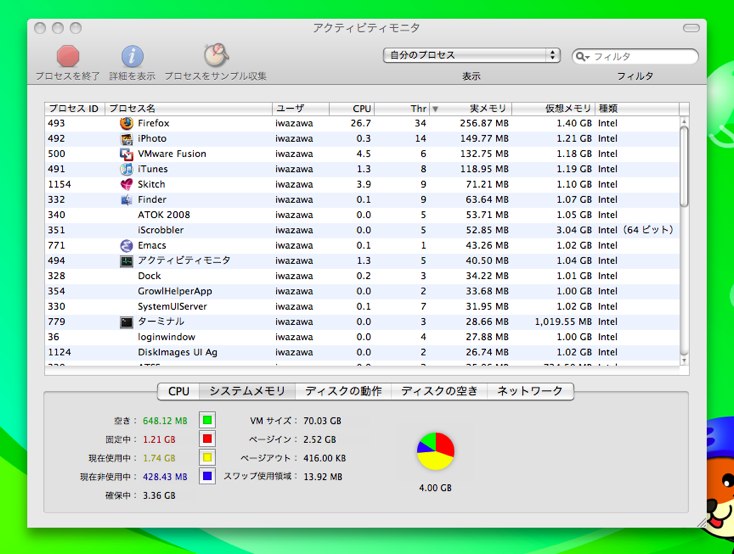734x554 pixels.
Task: Switch to the ディスクの空き tab
Action: [439, 391]
